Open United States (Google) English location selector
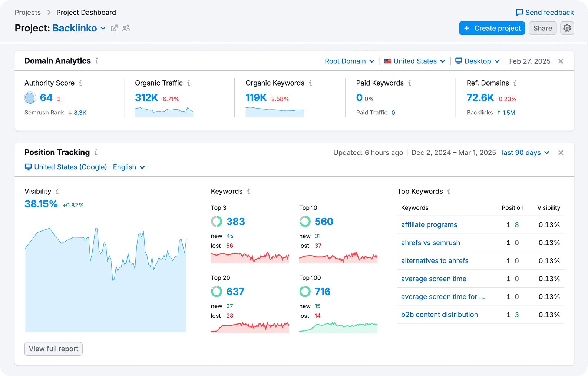This screenshot has height=376, width=588. pyautogui.click(x=85, y=167)
